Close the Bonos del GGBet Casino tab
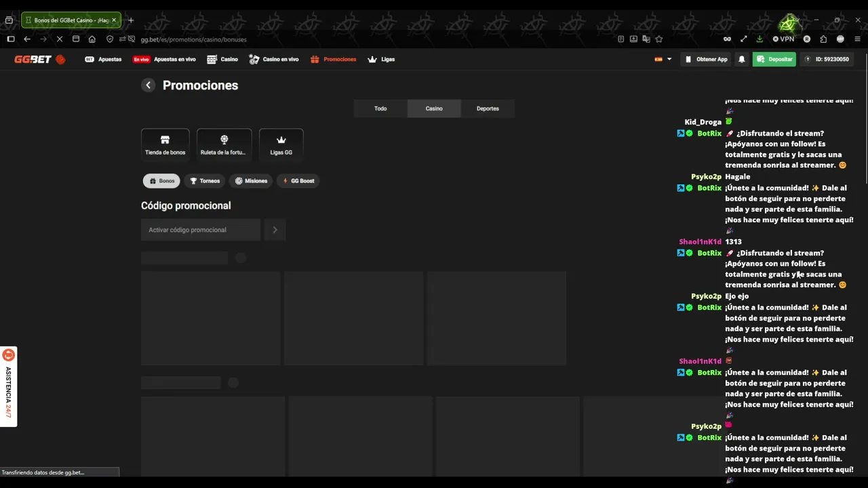 click(114, 20)
